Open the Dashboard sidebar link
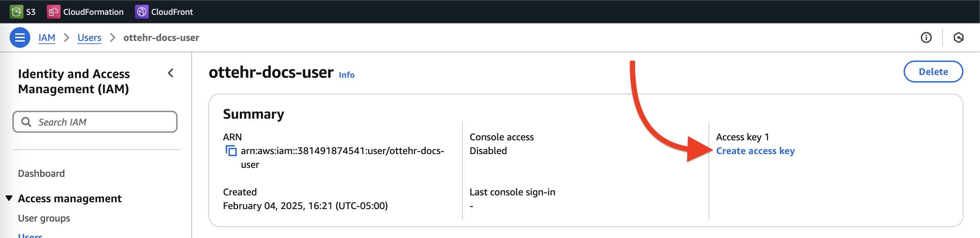The width and height of the screenshot is (980, 238). (41, 173)
